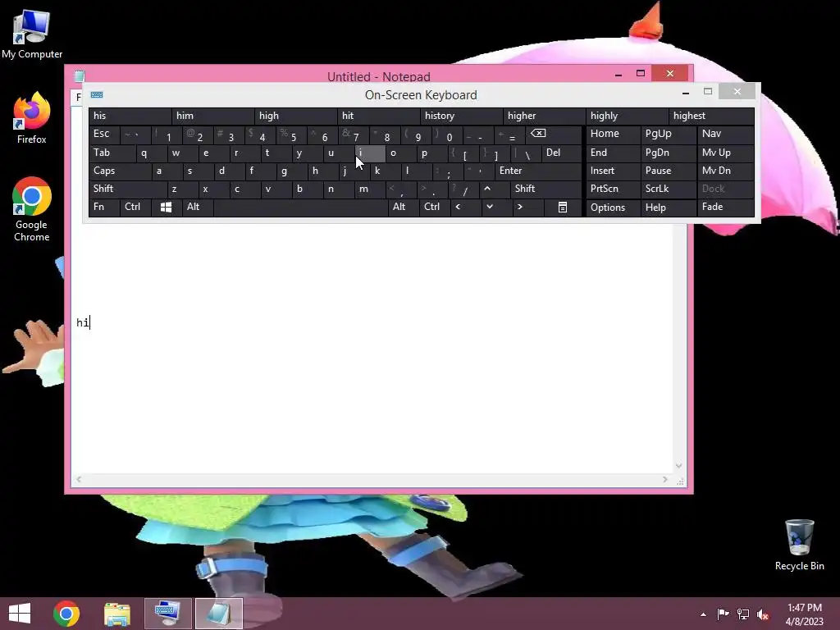
Task: Select the 'higher' word suggestion
Action: click(x=545, y=116)
